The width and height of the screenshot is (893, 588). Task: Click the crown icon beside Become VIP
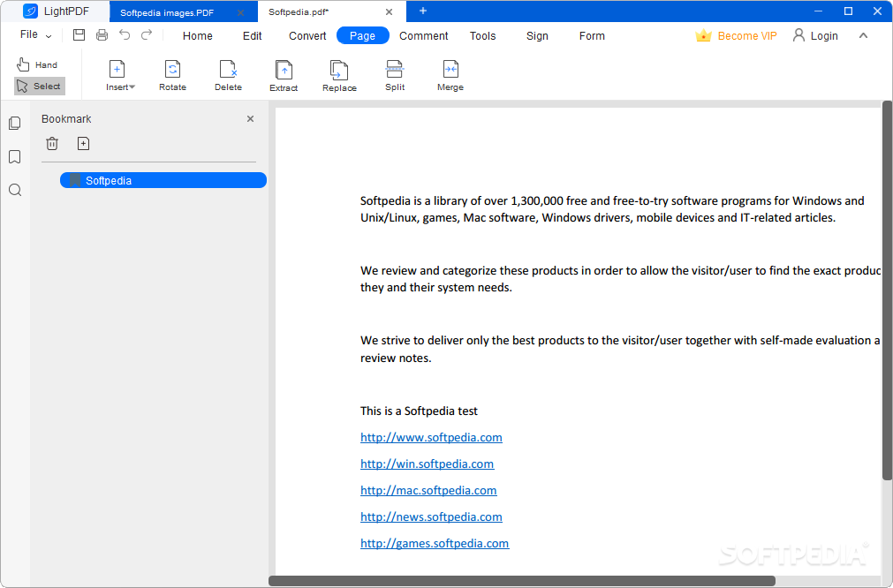[x=703, y=36]
